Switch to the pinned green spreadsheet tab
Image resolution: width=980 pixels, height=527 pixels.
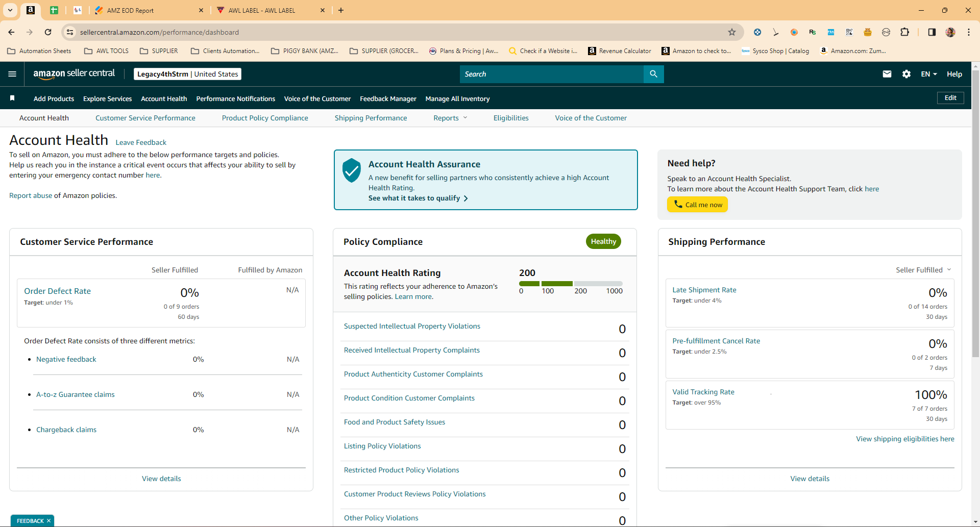[54, 10]
